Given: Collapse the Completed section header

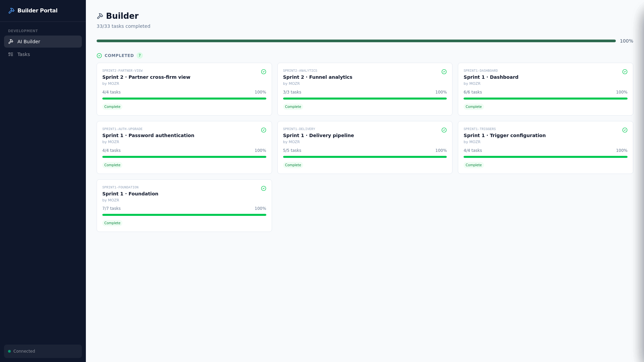Looking at the screenshot, I should [x=119, y=56].
